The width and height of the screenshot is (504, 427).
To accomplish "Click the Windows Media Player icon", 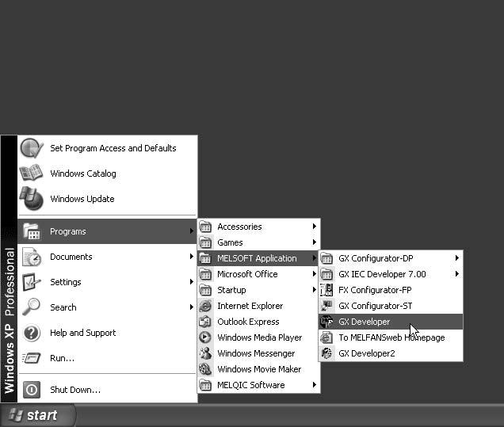I will pos(205,337).
